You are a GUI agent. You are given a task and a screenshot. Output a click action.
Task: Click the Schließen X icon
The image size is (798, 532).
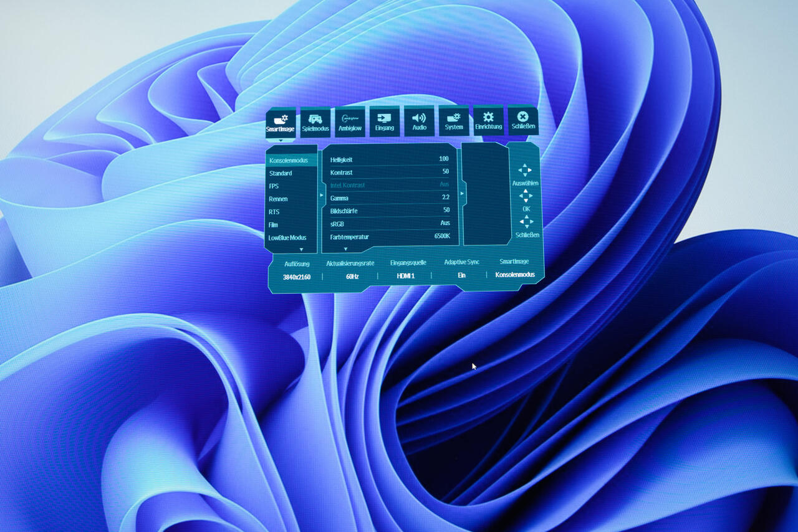pos(523,117)
